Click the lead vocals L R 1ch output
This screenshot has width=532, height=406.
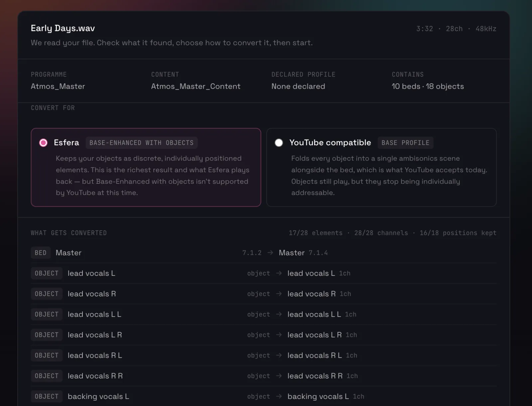coord(322,335)
